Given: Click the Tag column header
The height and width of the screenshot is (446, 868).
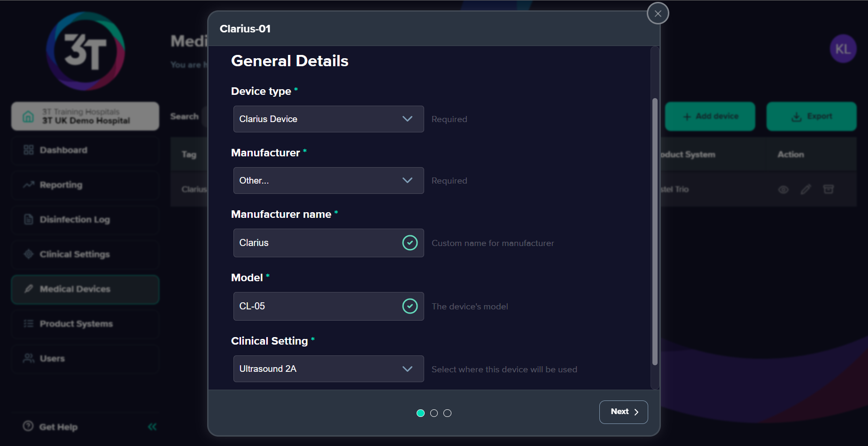Looking at the screenshot, I should click(189, 154).
